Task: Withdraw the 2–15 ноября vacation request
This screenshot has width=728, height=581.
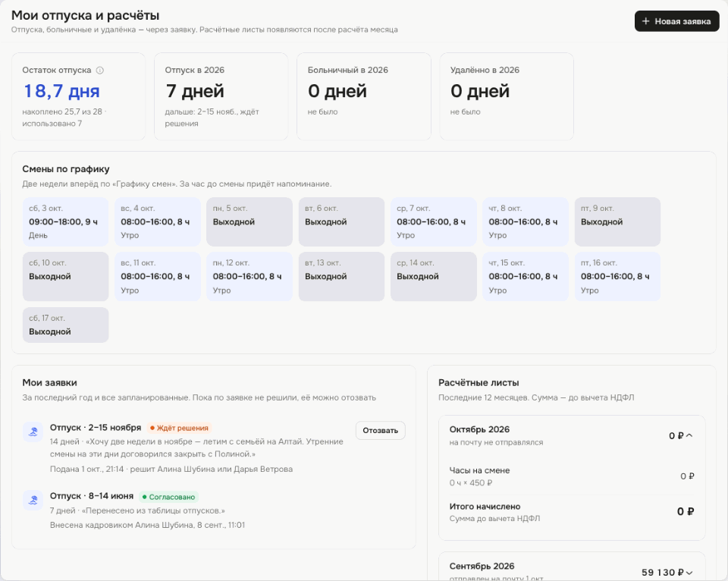Action: 380,431
